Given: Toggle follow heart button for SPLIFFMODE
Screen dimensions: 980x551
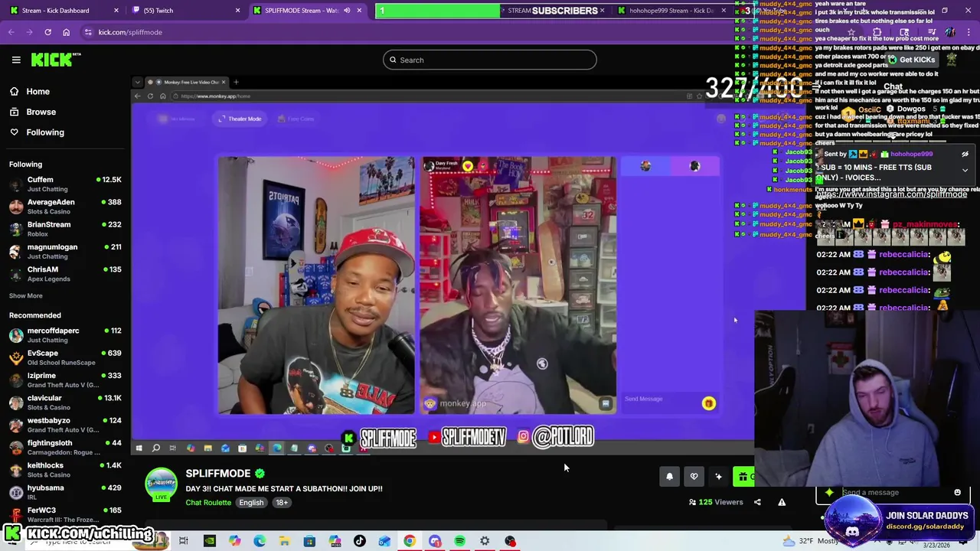Looking at the screenshot, I should [694, 477].
